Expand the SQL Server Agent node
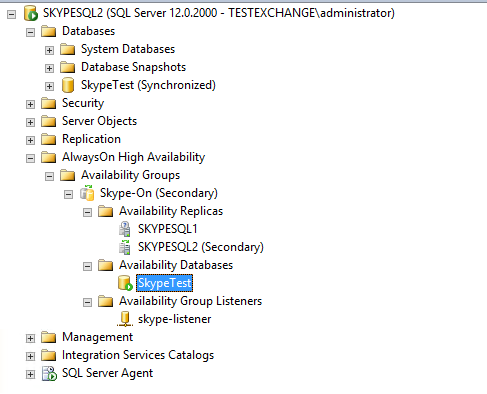This screenshot has height=394, width=487. 30,374
